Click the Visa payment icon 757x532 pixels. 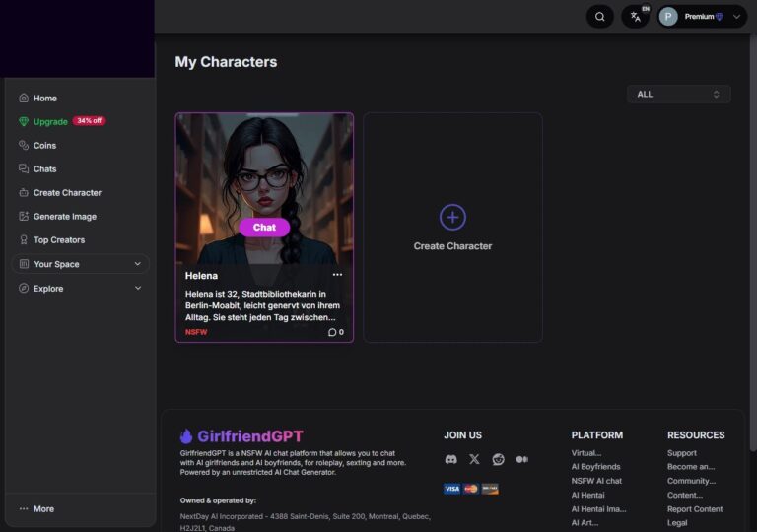(451, 489)
